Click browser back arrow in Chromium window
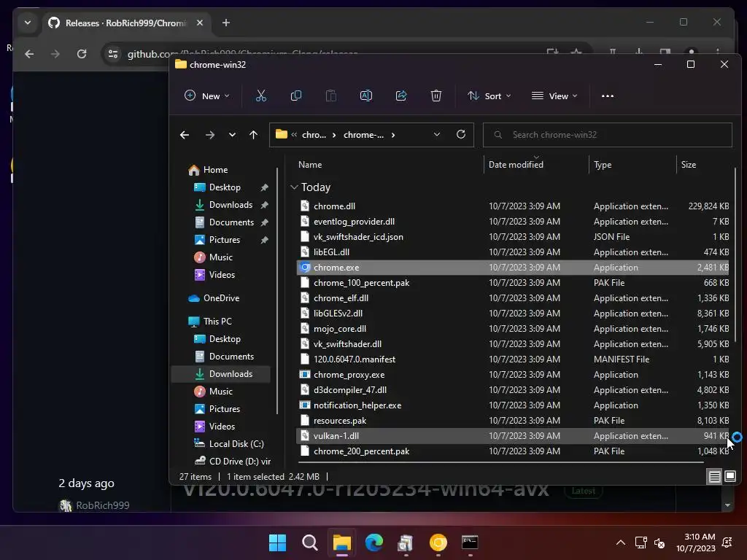 pos(29,54)
